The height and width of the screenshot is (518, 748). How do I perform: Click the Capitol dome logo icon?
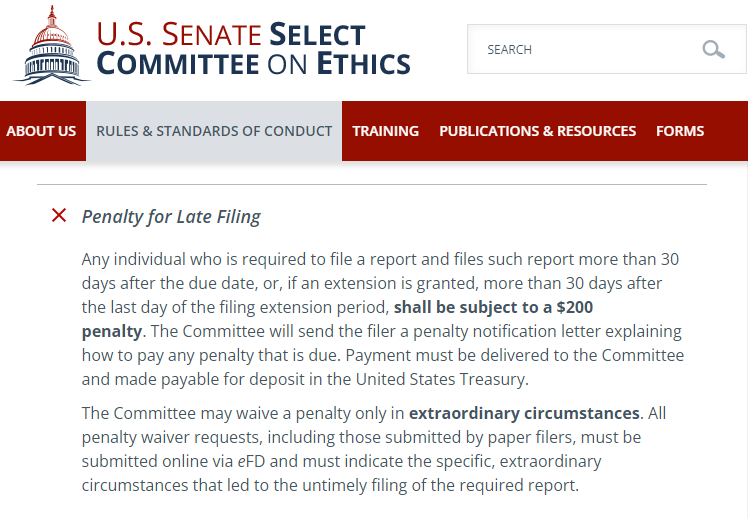coord(52,46)
